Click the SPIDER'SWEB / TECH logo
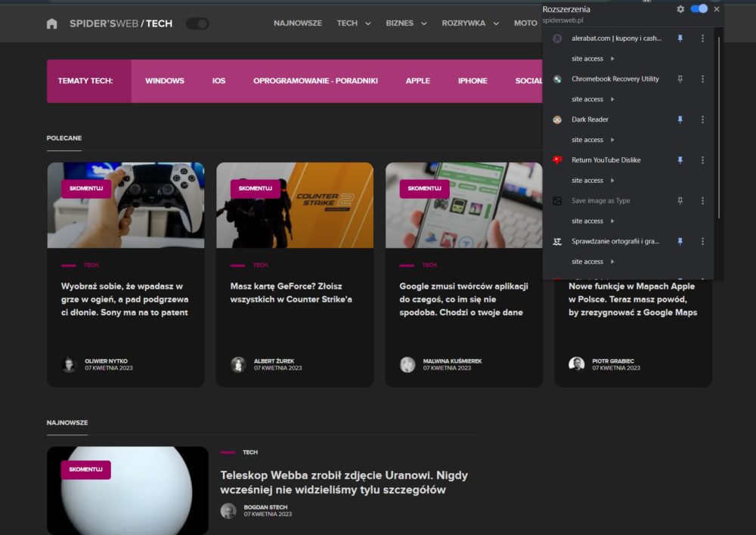Viewport: 756px width, 535px height. click(x=120, y=23)
